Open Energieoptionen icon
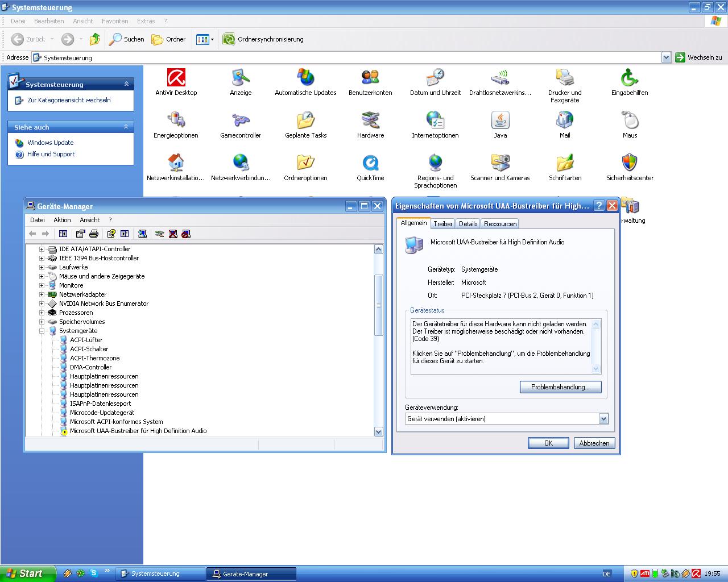 coord(176,124)
